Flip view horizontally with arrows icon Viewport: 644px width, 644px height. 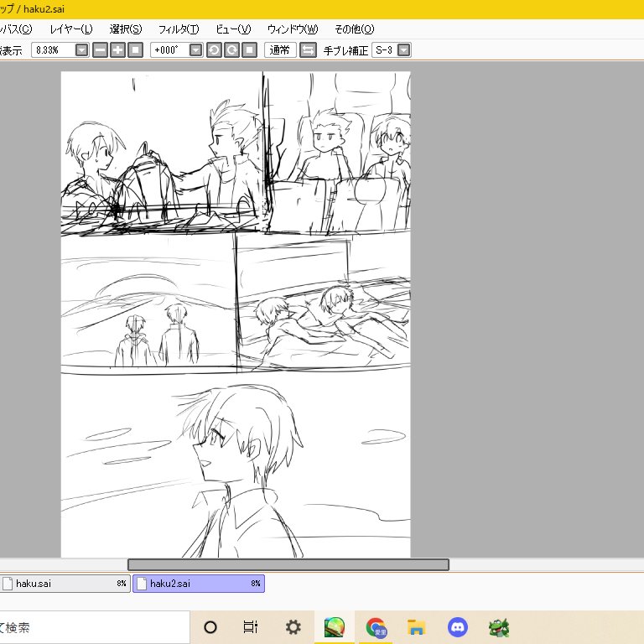click(308, 50)
